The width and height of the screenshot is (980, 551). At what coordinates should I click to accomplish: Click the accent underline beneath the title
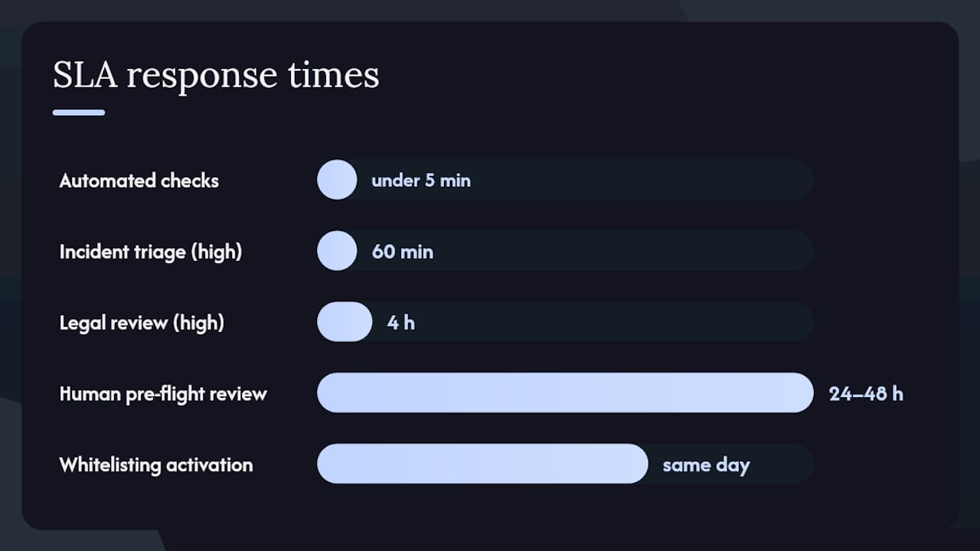point(79,112)
